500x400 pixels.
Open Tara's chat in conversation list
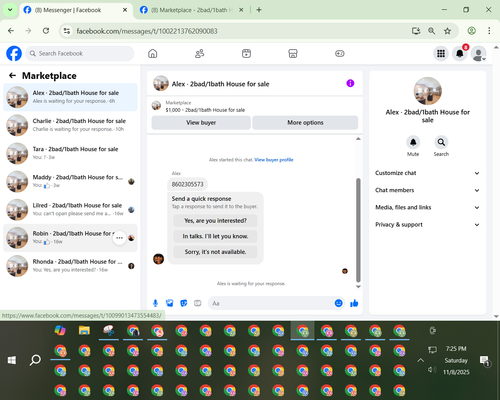point(70,153)
